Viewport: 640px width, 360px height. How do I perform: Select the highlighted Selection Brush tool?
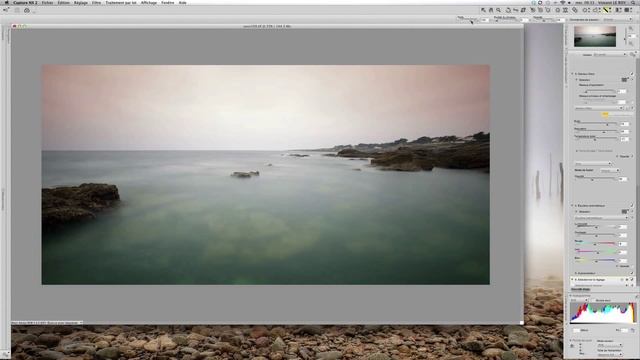[607, 10]
